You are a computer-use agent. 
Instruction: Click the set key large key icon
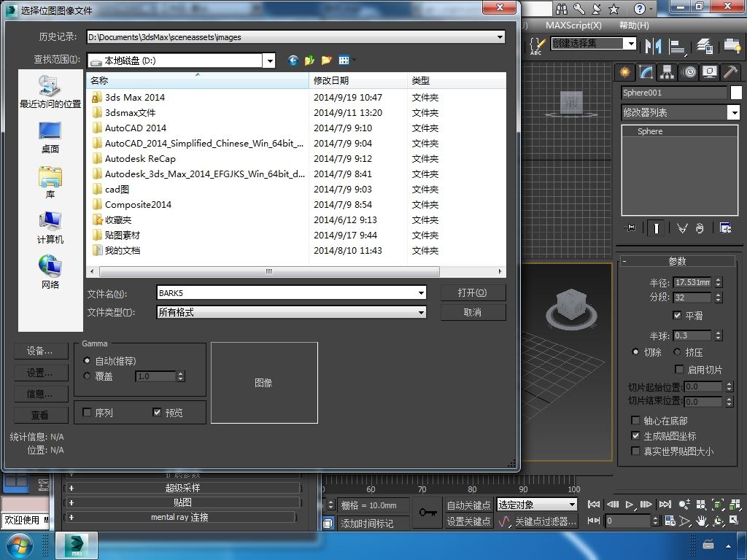pyautogui.click(x=427, y=513)
